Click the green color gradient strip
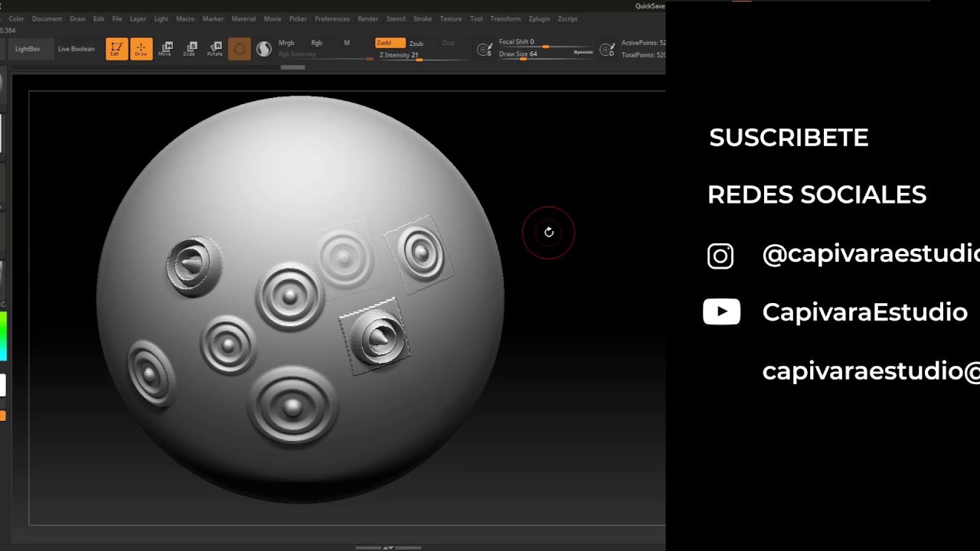This screenshot has height=551, width=980. click(3, 335)
